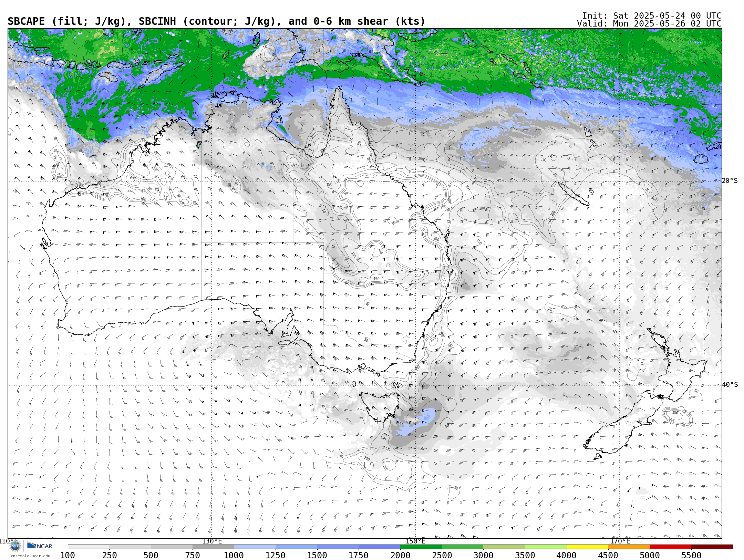Viewport: 744px width, 560px height.
Task: Click the 170°E longitude label
Action: click(620, 541)
